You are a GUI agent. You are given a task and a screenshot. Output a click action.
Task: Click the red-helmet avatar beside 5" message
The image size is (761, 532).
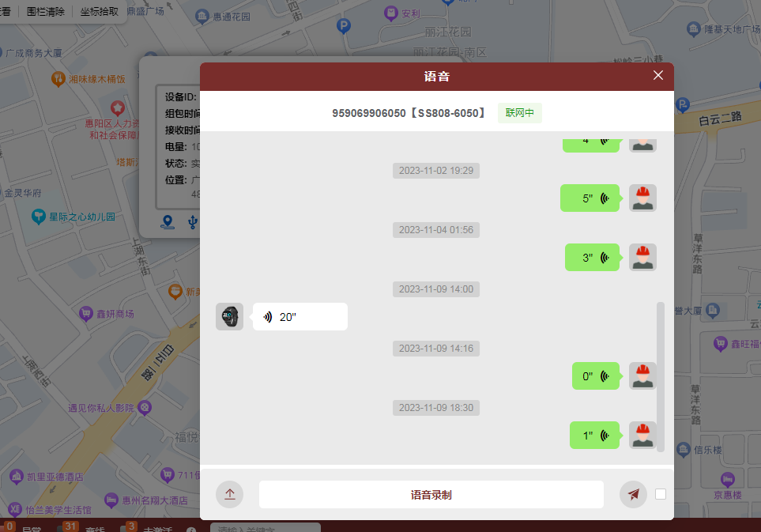point(642,198)
